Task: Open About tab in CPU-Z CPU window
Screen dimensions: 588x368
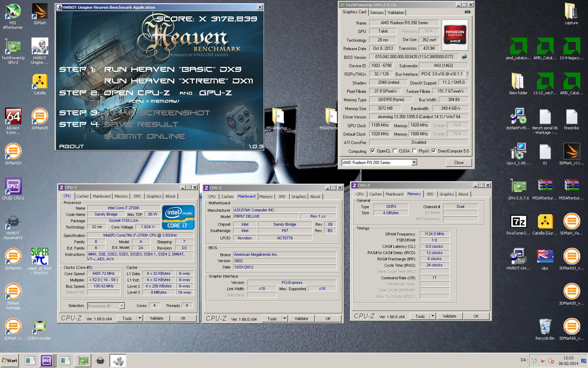Action: pyautogui.click(x=170, y=196)
